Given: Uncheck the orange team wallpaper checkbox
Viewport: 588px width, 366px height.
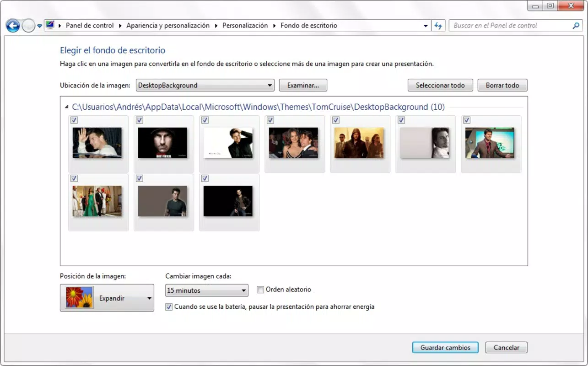Looking at the screenshot, I should pyautogui.click(x=336, y=120).
